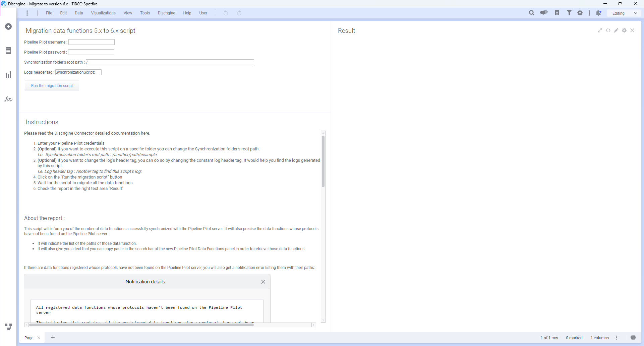The height and width of the screenshot is (346, 644).
Task: Close the Notification details image X
Action: (x=263, y=282)
